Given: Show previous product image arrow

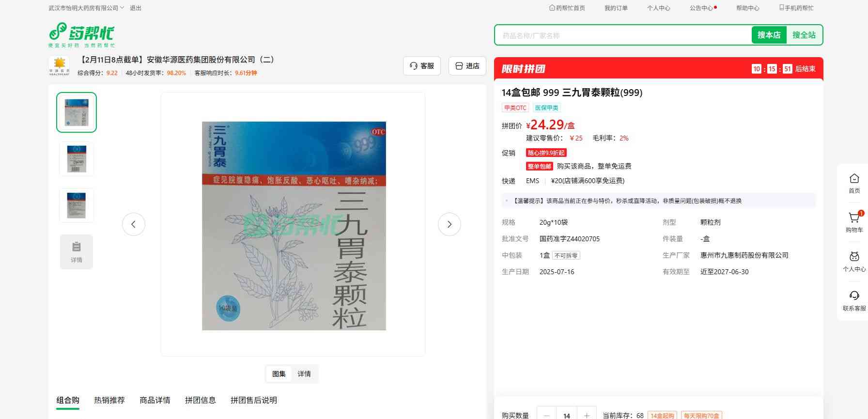Looking at the screenshot, I should (x=134, y=224).
